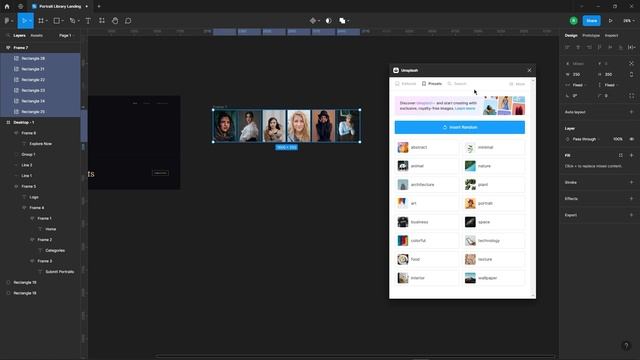Viewport: 640px width, 360px height.
Task: Select the Explore Now layer
Action: coord(40,144)
